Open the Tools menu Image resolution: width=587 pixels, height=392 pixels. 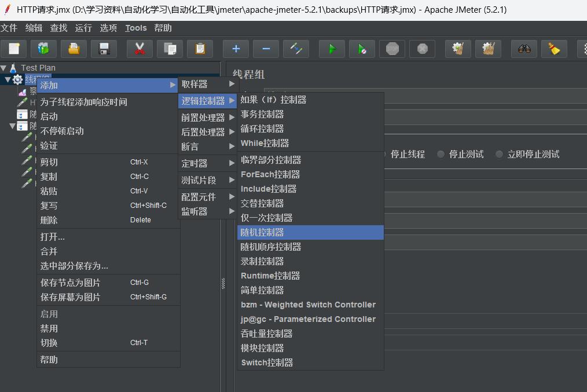136,28
